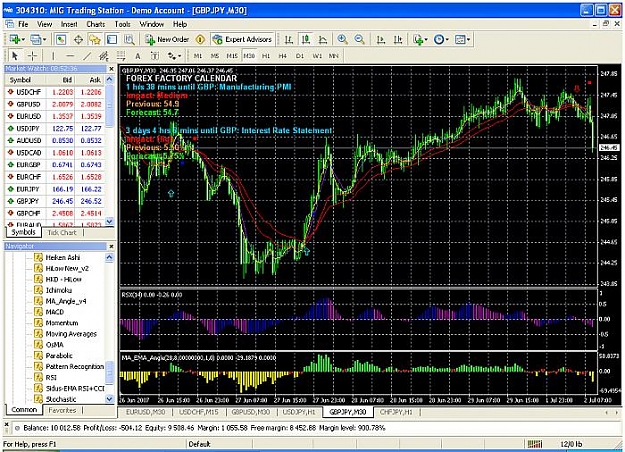Open the Charts menu
Screen dimensions: 625x452
pyautogui.click(x=96, y=24)
